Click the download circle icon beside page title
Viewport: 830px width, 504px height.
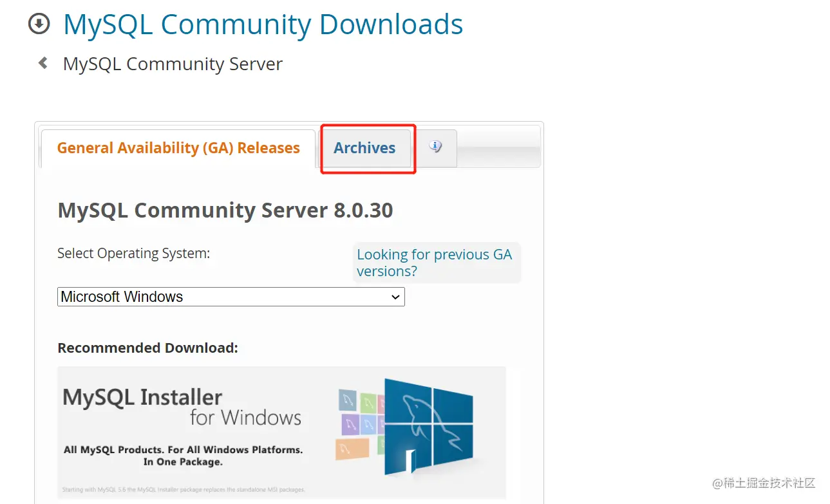(x=39, y=24)
